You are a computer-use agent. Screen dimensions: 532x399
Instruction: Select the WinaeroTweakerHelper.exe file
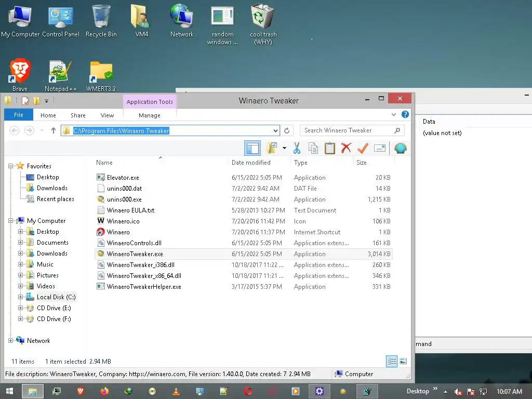144,287
